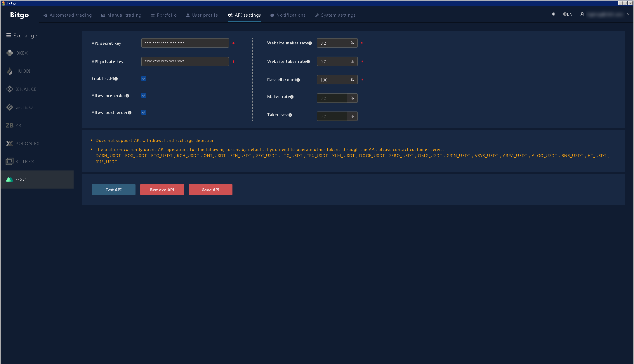This screenshot has height=364, width=634.
Task: Expand the account dropdown arrow
Action: point(628,14)
